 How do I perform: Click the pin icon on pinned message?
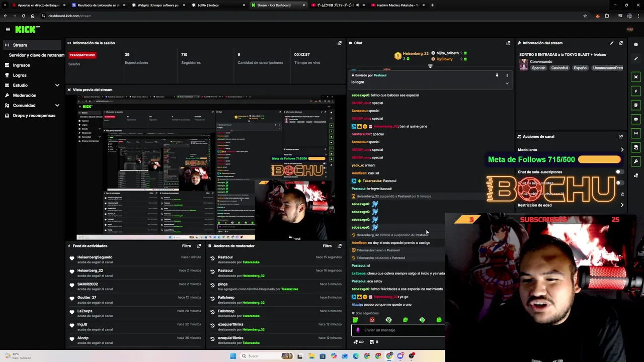[x=497, y=75]
